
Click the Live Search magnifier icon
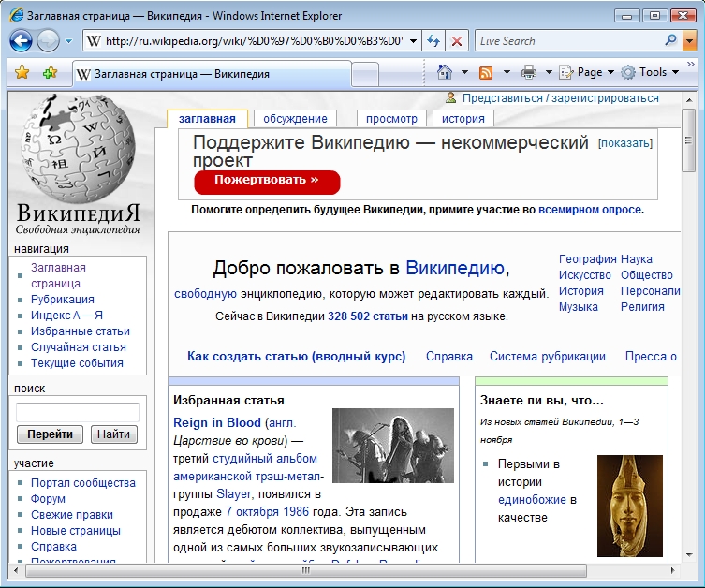point(670,40)
